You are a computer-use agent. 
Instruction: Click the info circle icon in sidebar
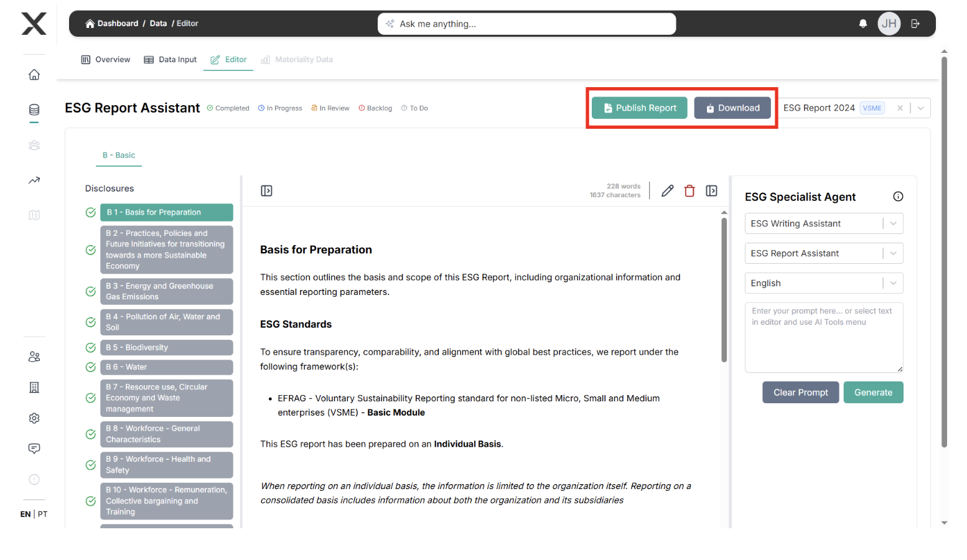tap(34, 479)
